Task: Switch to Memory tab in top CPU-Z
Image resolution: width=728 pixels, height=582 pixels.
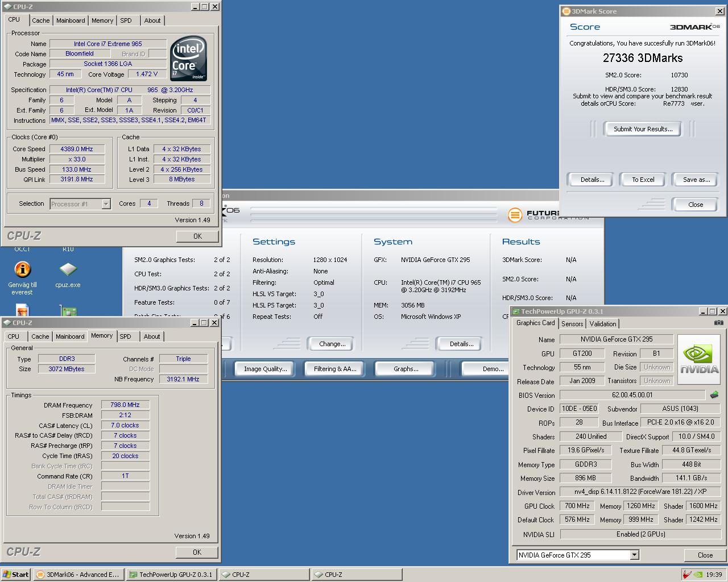Action: 102,20
